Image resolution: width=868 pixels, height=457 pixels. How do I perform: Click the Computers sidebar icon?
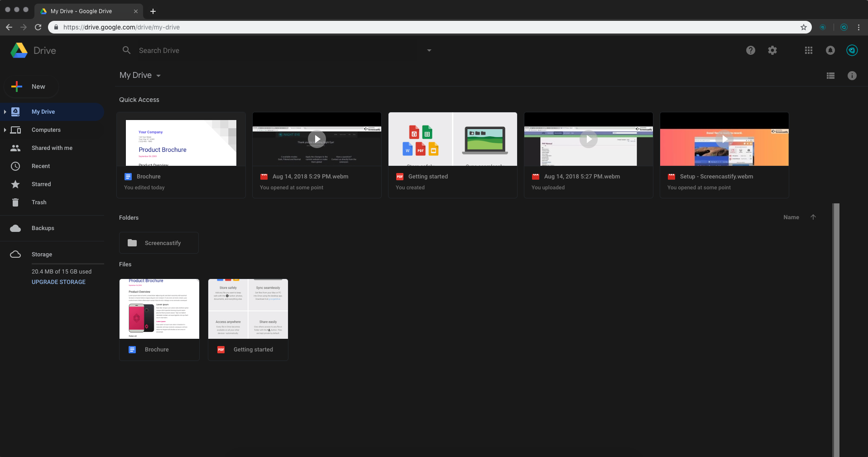[x=15, y=130]
